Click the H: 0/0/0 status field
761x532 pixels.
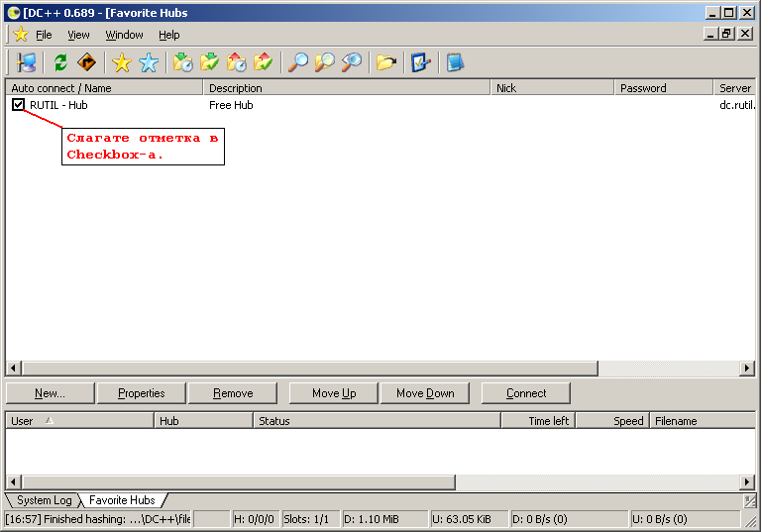254,519
